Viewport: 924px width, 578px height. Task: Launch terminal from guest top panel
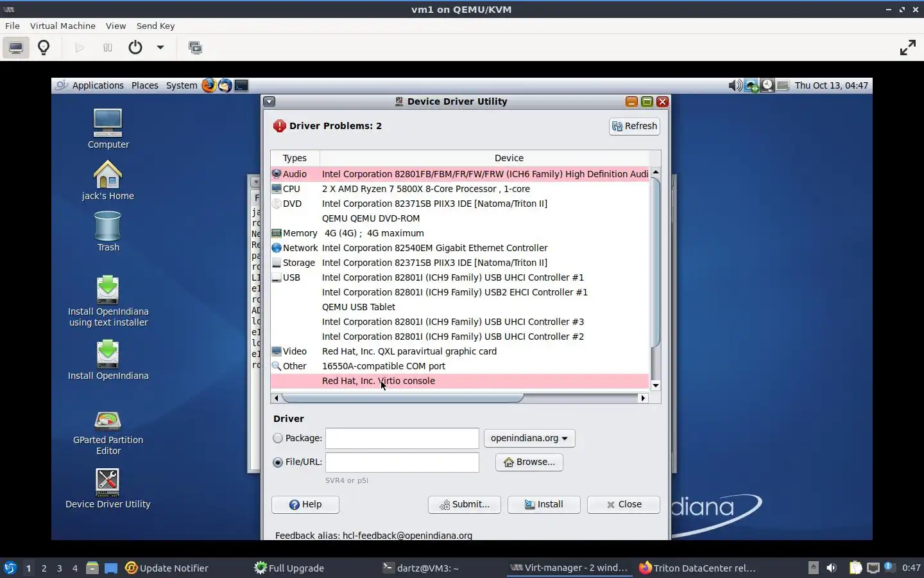point(241,85)
